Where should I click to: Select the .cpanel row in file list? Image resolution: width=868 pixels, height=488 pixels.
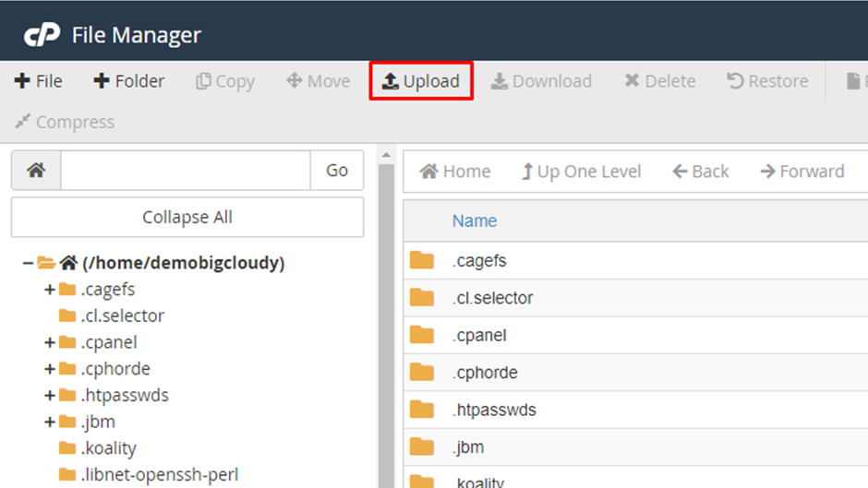(x=635, y=335)
